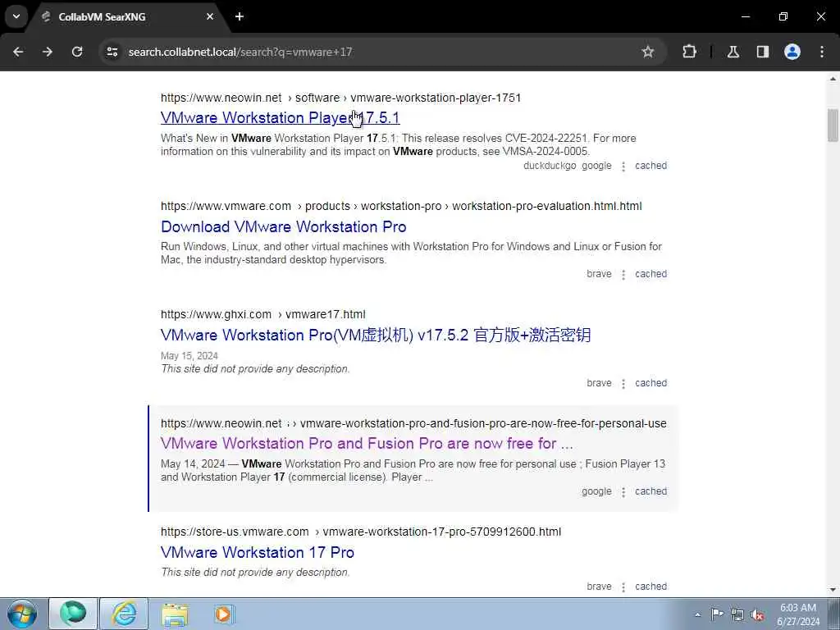Click the google label on first result
840x630 pixels.
click(596, 166)
